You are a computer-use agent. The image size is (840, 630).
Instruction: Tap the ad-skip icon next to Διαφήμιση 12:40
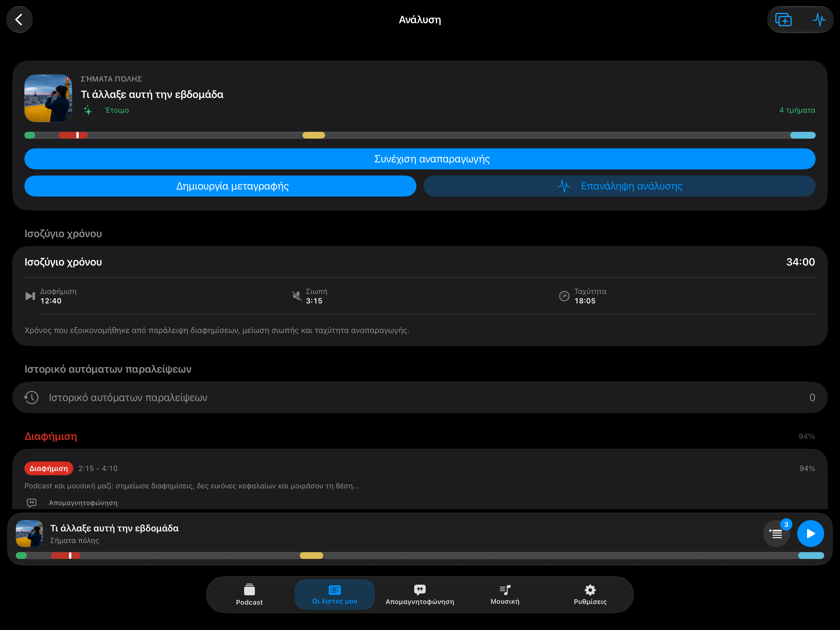pyautogui.click(x=30, y=296)
